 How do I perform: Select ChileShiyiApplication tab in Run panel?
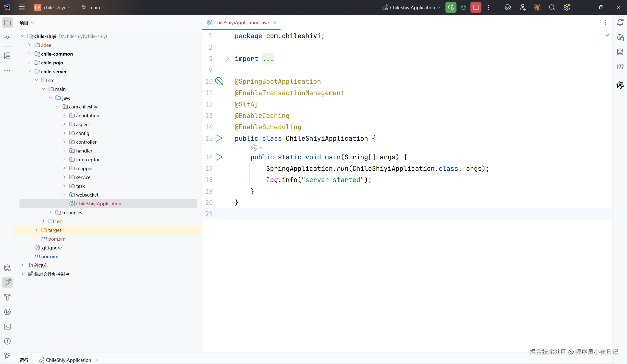point(68,360)
